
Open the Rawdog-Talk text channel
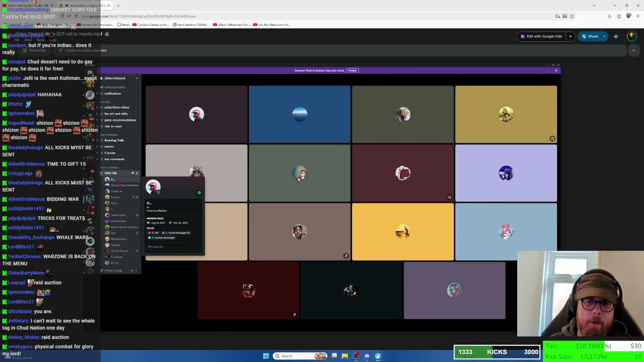coord(114,140)
